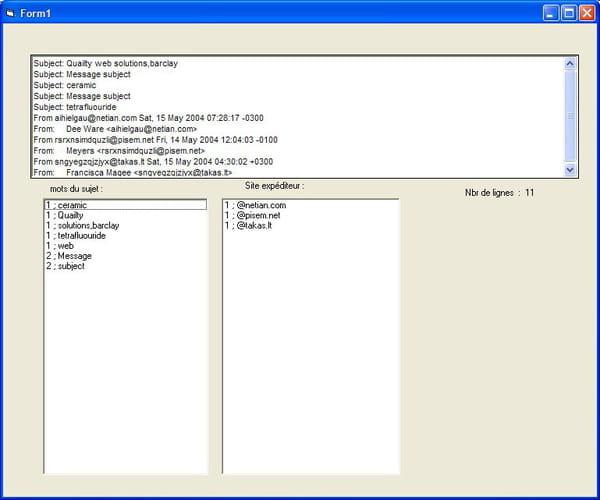Select '1 ; solutions,barclay' list entry

[x=81, y=226]
